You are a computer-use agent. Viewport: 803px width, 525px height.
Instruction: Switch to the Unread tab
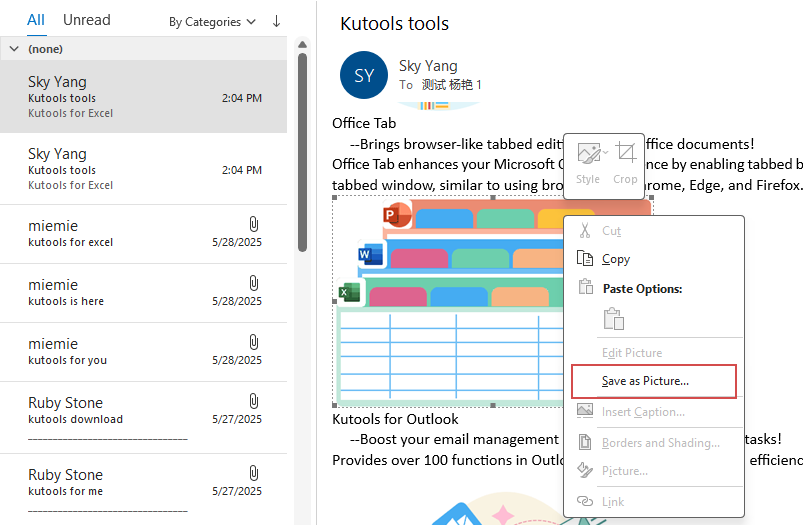(87, 20)
